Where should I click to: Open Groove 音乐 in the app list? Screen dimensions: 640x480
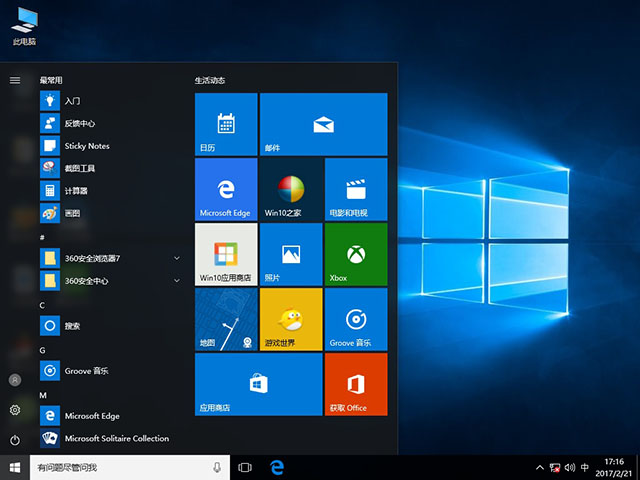pos(111,371)
